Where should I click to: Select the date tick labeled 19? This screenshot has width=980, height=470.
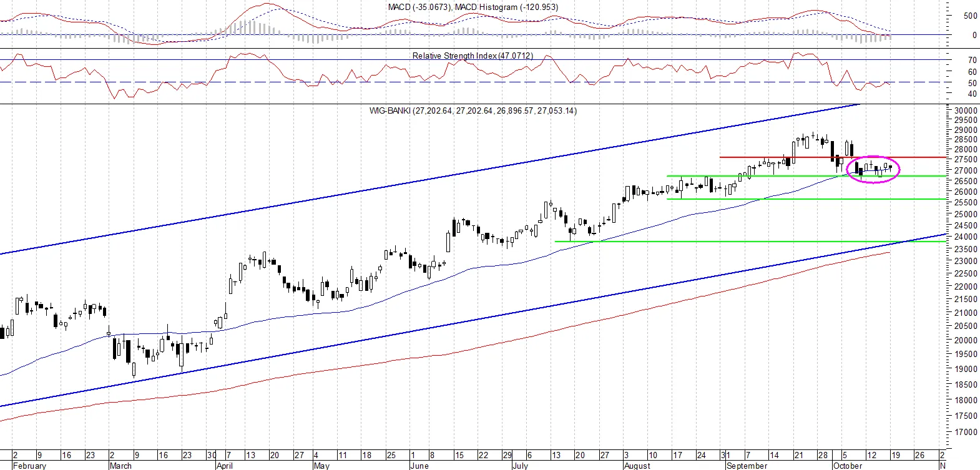(895, 455)
